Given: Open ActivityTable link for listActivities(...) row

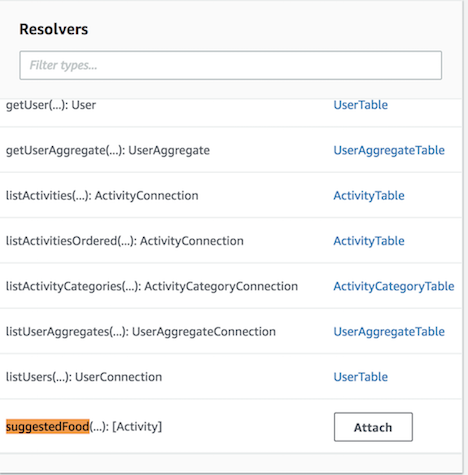Looking at the screenshot, I should pos(369,196).
